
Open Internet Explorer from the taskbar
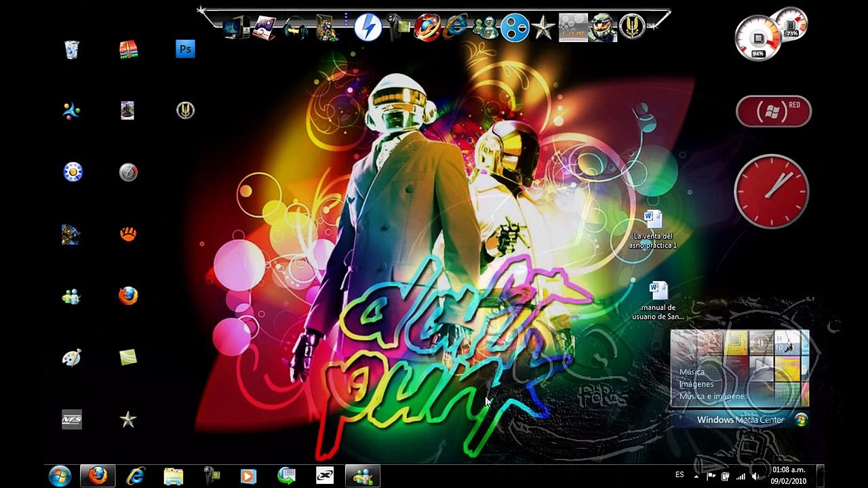point(136,476)
